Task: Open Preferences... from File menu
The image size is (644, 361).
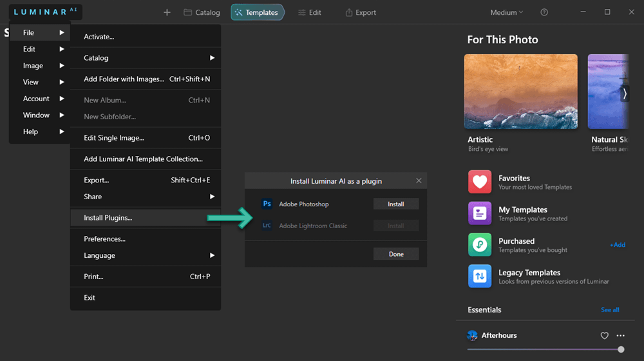Action: [146, 239]
